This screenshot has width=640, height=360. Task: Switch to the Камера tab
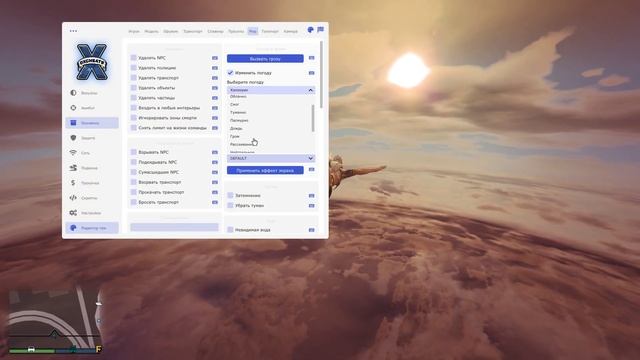tap(291, 31)
